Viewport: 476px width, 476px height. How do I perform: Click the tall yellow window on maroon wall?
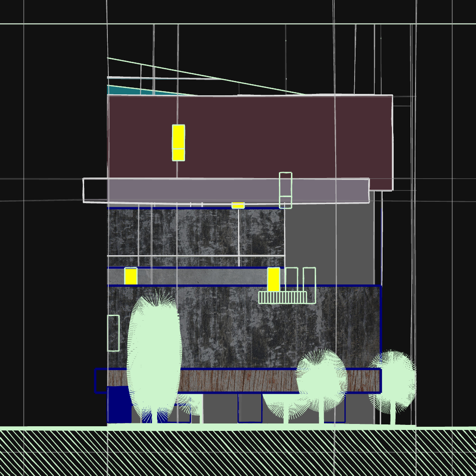click(x=178, y=142)
